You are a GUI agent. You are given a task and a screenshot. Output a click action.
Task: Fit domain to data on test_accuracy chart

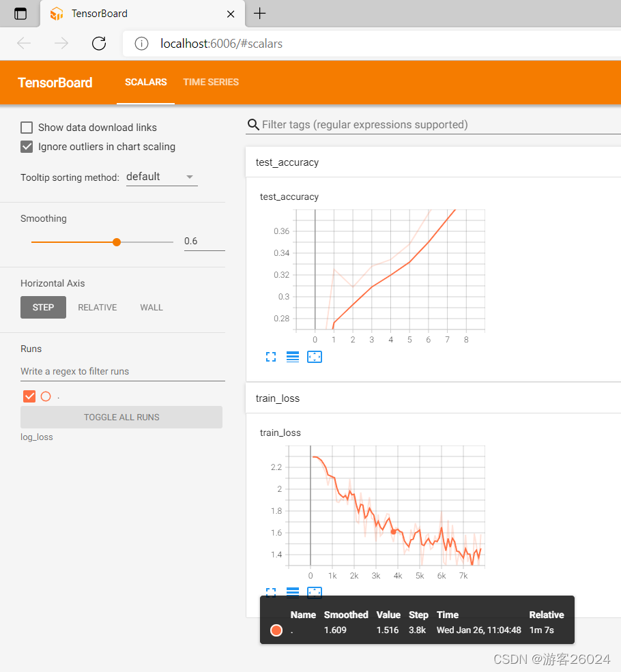[x=315, y=357]
